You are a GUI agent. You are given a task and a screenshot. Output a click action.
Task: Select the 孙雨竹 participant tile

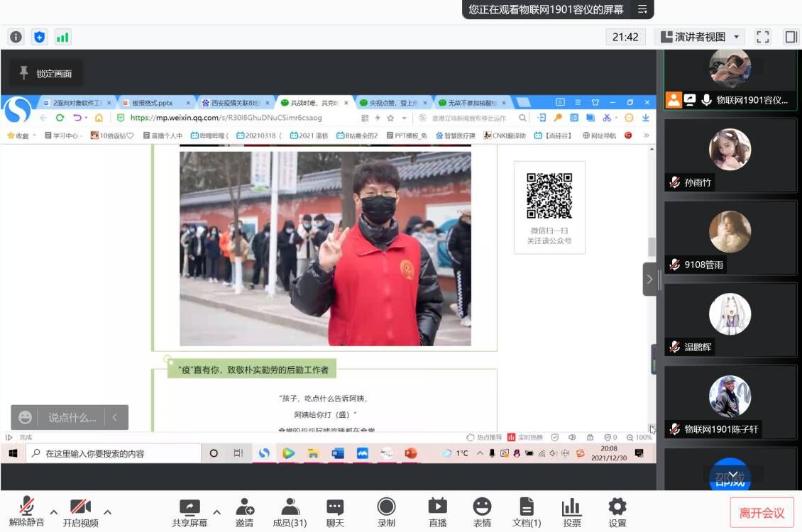click(730, 155)
